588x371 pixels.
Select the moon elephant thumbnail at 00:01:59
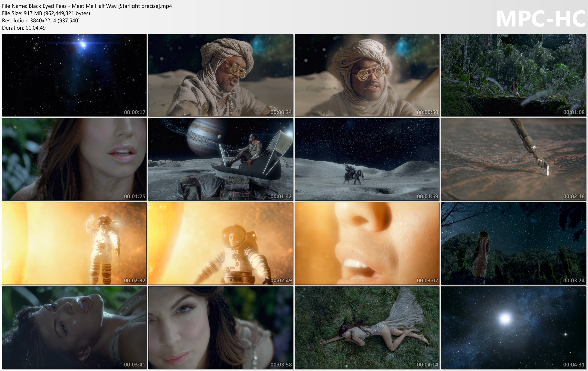367,159
